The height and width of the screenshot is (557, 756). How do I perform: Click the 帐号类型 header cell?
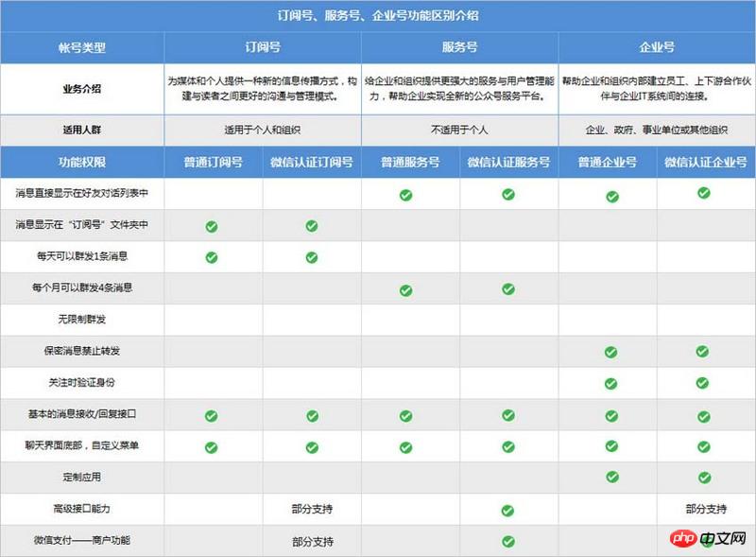(82, 47)
